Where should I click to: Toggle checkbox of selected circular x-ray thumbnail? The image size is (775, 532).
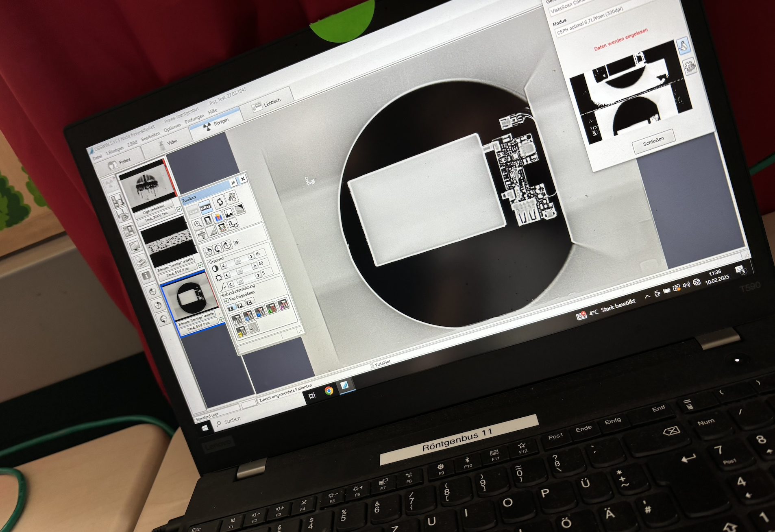coord(222,319)
